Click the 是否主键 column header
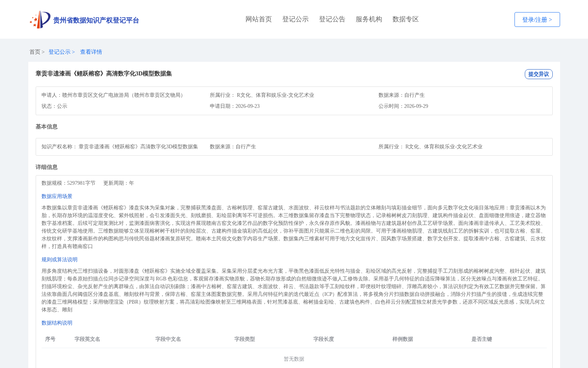Image resolution: width=588 pixels, height=368 pixels. coord(482,339)
